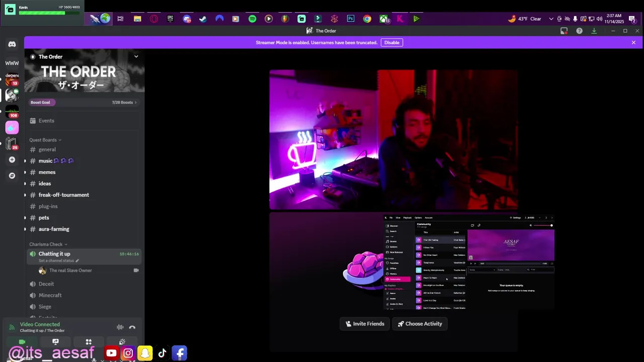Screen dimensions: 644x362
Task: Open the soundboard button
Action: click(122, 342)
